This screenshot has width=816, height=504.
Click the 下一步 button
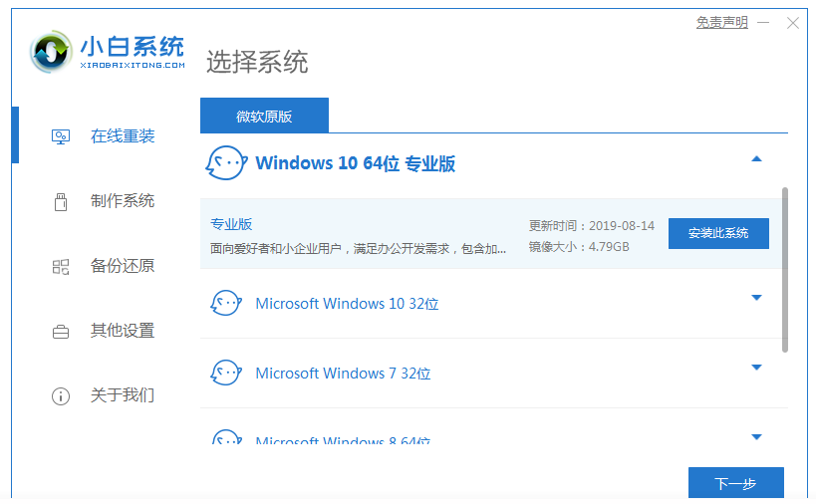pos(735,484)
